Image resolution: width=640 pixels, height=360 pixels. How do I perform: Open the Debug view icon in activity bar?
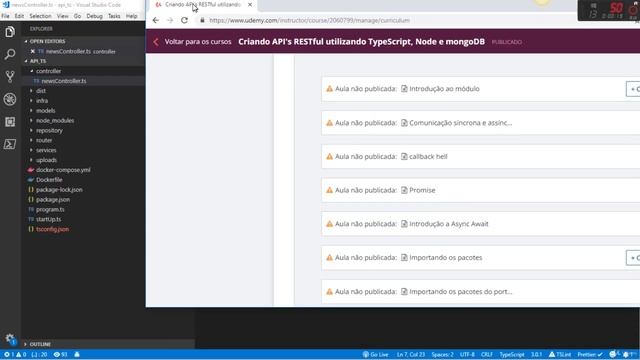(10, 99)
